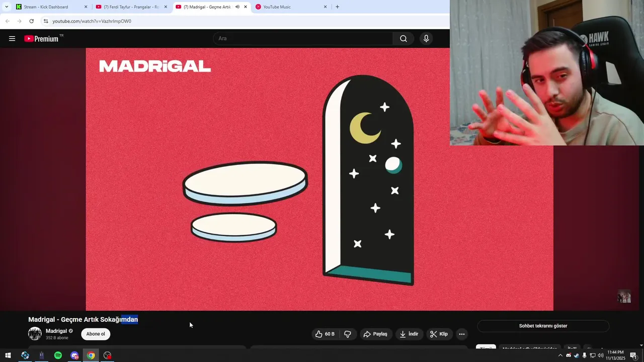Viewport: 644px width, 362px height.
Task: Click the microphone tray icon
Action: pyautogui.click(x=584, y=355)
